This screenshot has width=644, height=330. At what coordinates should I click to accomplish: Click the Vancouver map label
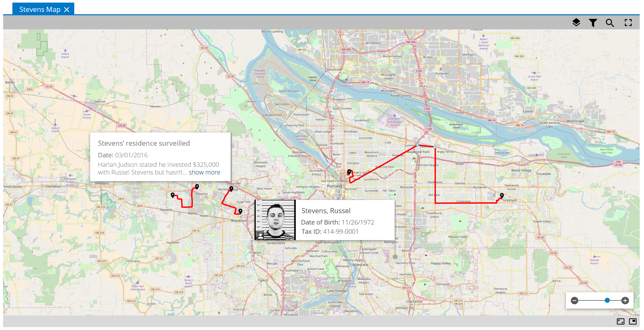point(334,69)
